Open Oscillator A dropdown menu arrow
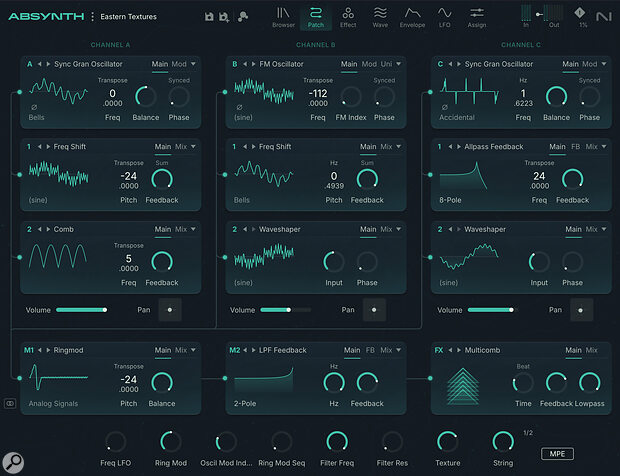Image resolution: width=620 pixels, height=476 pixels. point(193,64)
